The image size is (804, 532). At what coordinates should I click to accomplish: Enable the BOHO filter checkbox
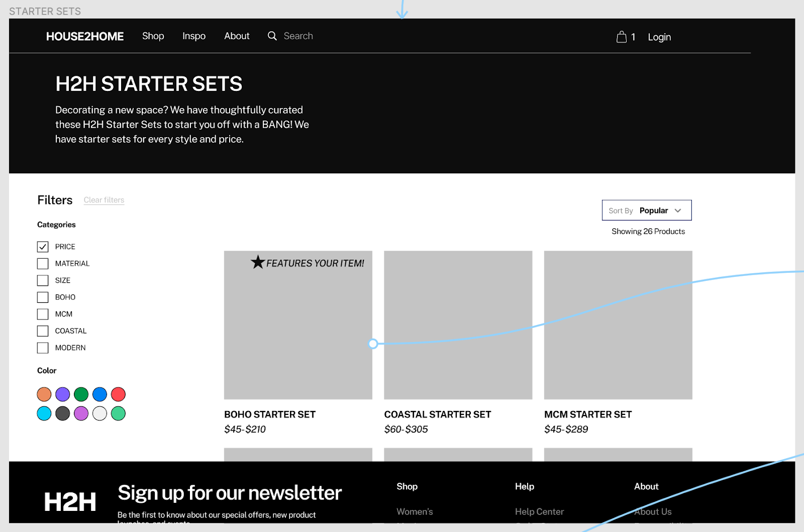click(x=43, y=297)
